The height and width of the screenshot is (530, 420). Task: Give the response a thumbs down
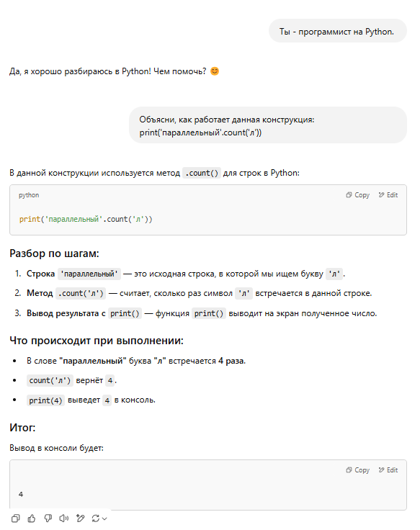[x=48, y=518]
